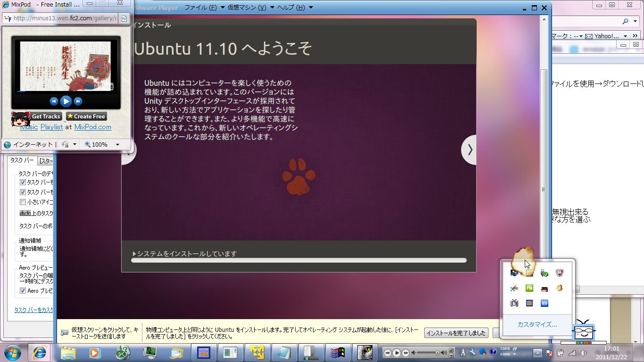
Task: Open the Windows Start menu
Action: (13, 352)
